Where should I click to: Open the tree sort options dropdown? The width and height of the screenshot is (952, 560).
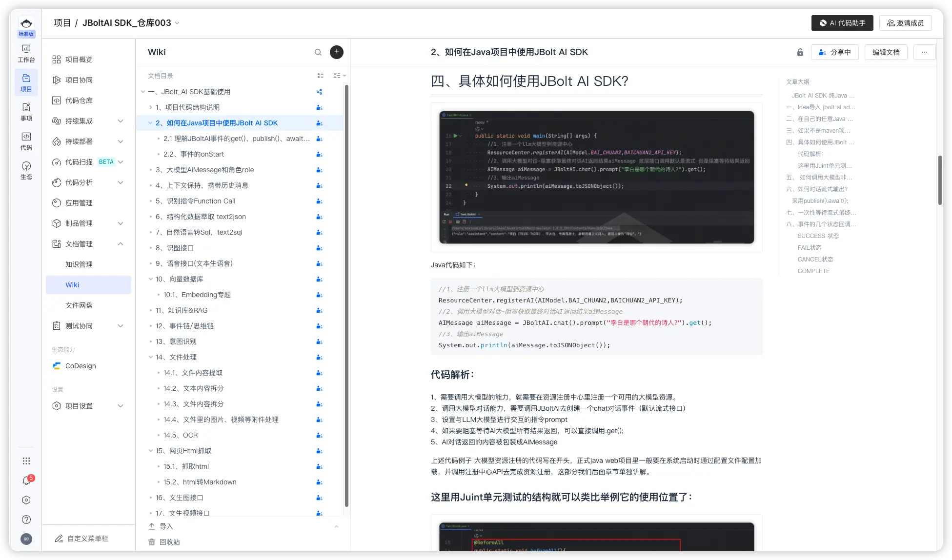tap(340, 76)
